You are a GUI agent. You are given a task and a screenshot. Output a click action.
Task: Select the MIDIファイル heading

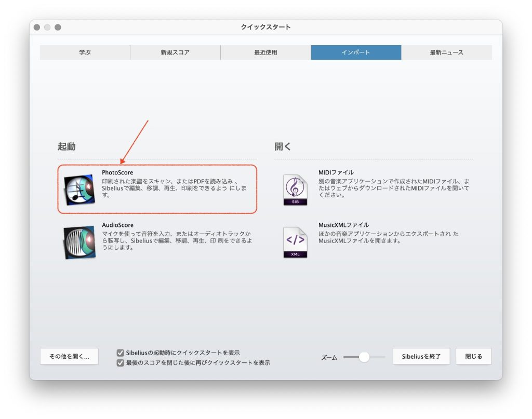point(336,172)
